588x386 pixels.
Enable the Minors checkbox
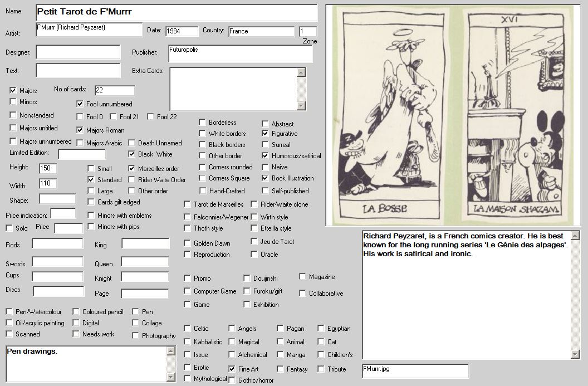pyautogui.click(x=13, y=102)
